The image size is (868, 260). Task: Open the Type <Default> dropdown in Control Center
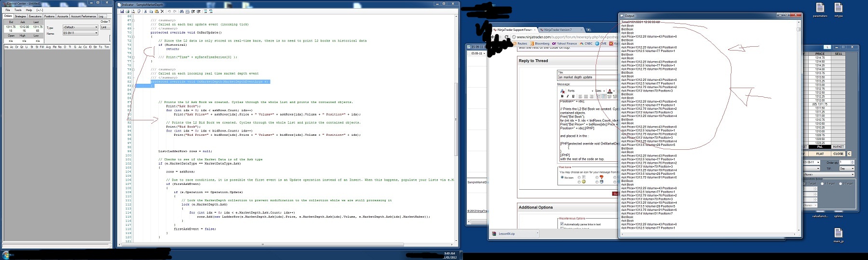[81, 27]
